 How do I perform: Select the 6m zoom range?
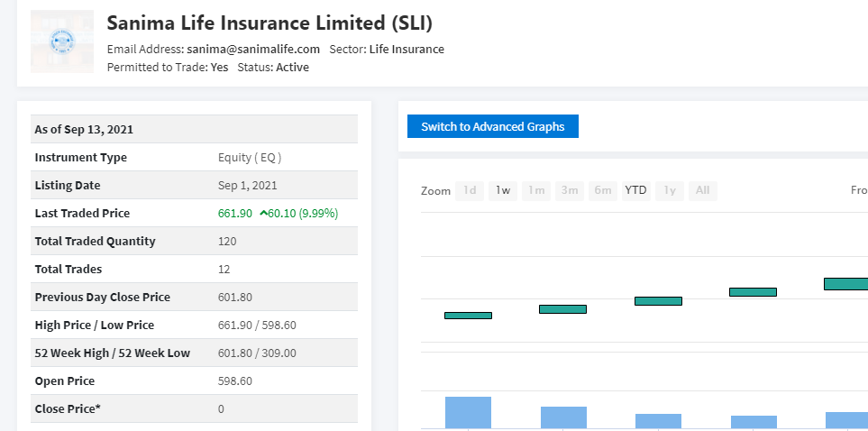(603, 190)
